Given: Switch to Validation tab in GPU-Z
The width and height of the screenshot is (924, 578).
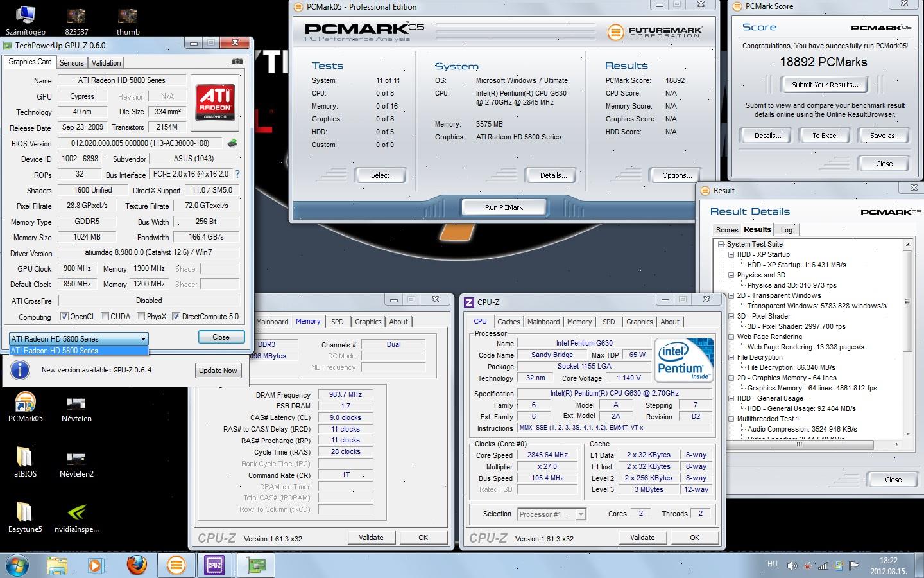Looking at the screenshot, I should point(106,63).
